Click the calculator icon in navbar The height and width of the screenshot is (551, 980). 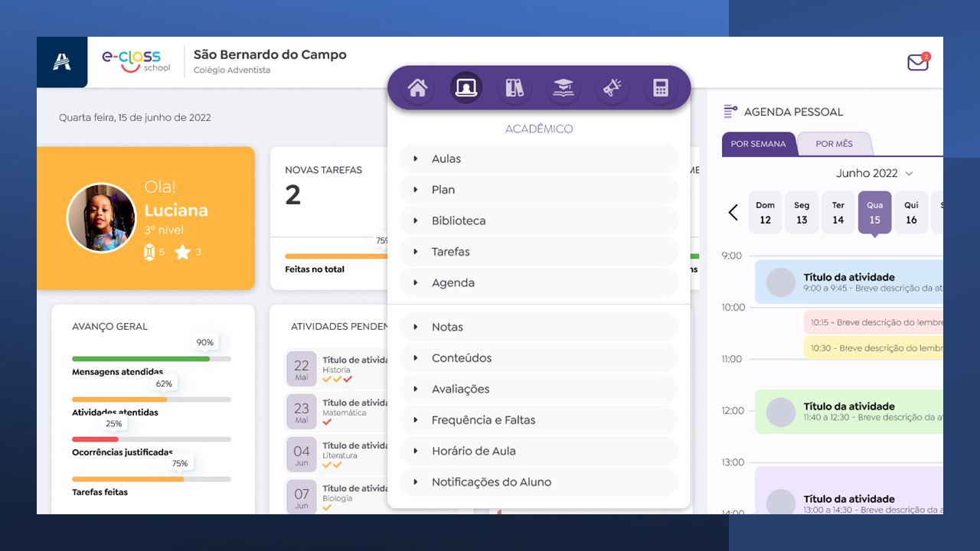point(660,88)
